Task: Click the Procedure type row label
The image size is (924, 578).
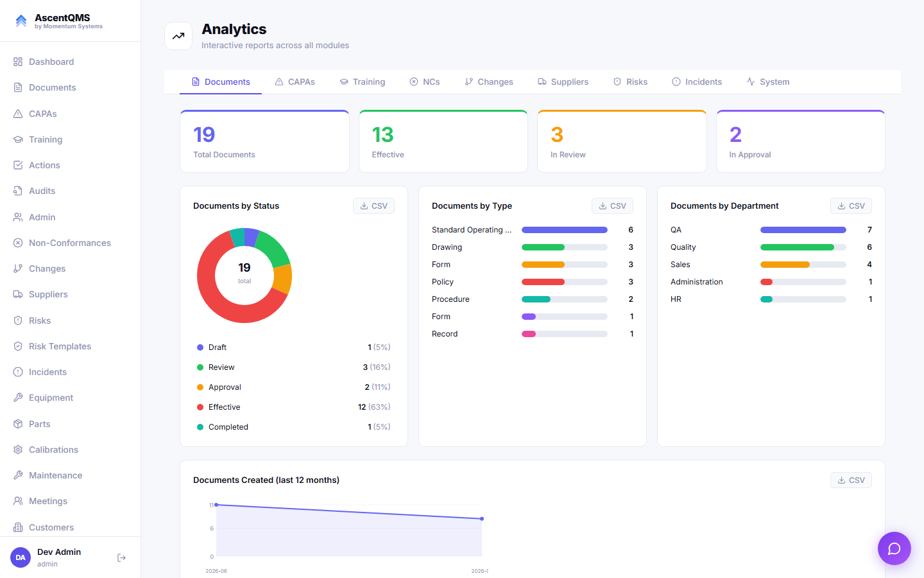Action: click(450, 299)
